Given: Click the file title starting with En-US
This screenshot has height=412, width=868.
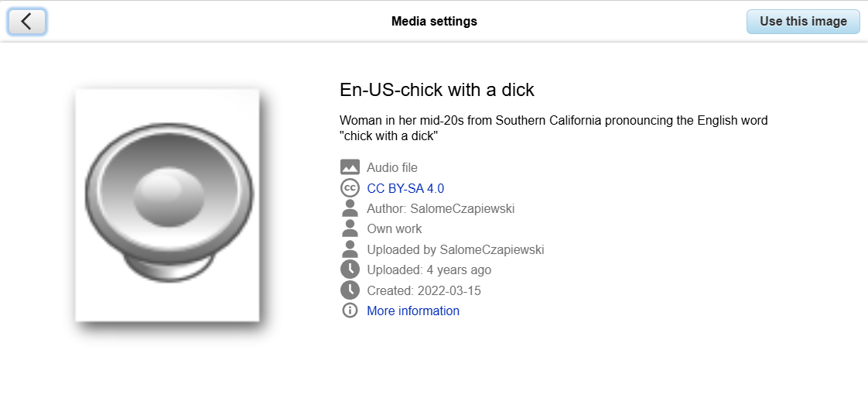Looking at the screenshot, I should pyautogui.click(x=437, y=90).
